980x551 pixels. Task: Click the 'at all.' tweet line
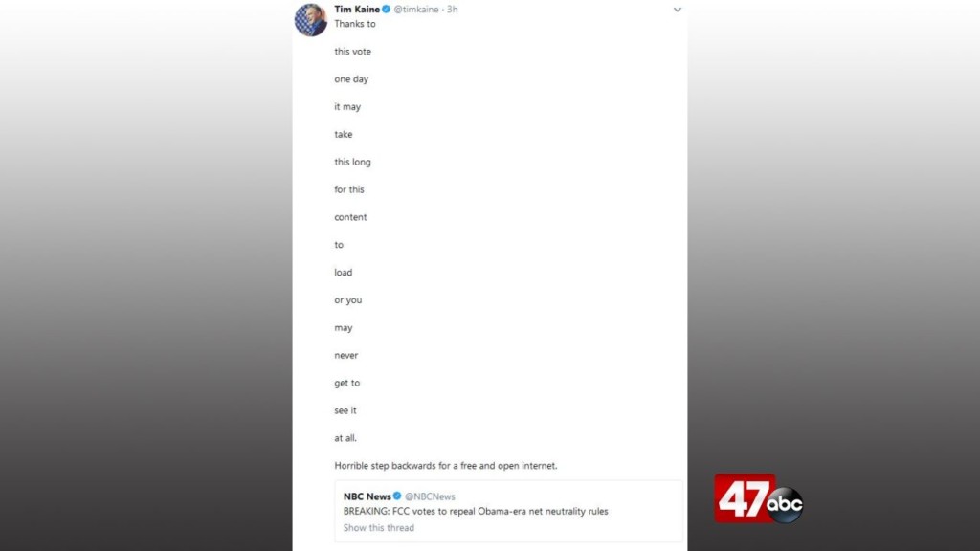pos(345,438)
